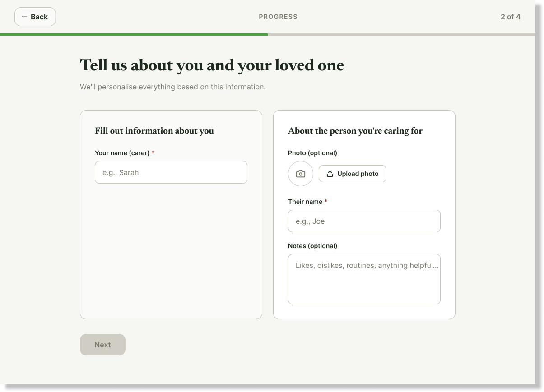Click the 2 of 4 step indicator
Image resolution: width=544 pixels, height=392 pixels.
[511, 17]
